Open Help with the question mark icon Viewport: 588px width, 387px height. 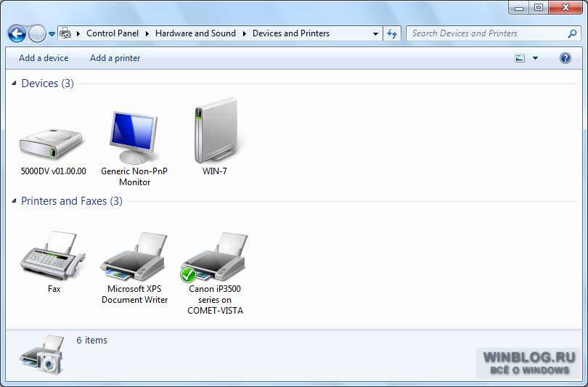point(565,58)
